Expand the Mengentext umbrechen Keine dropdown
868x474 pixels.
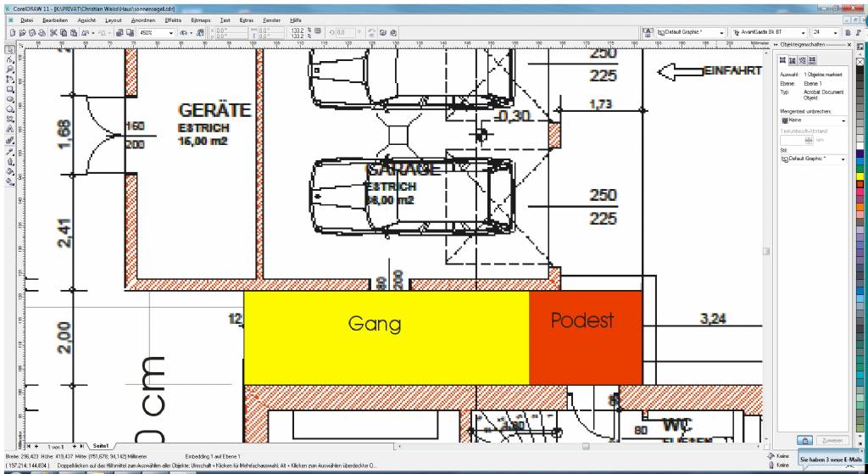click(843, 121)
